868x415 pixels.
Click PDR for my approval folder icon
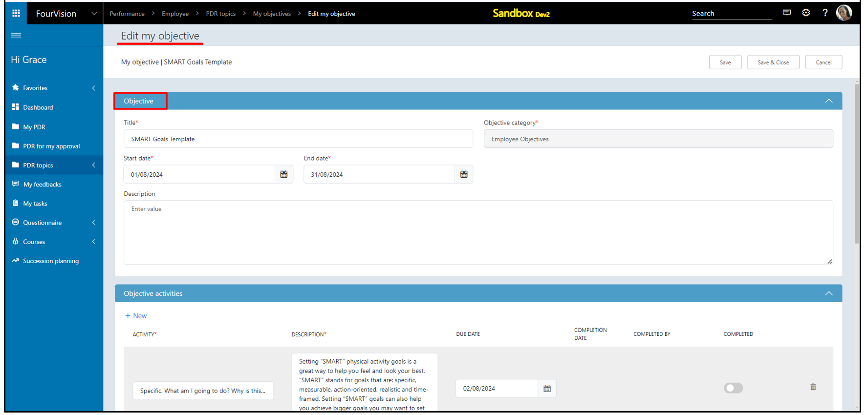click(x=16, y=145)
